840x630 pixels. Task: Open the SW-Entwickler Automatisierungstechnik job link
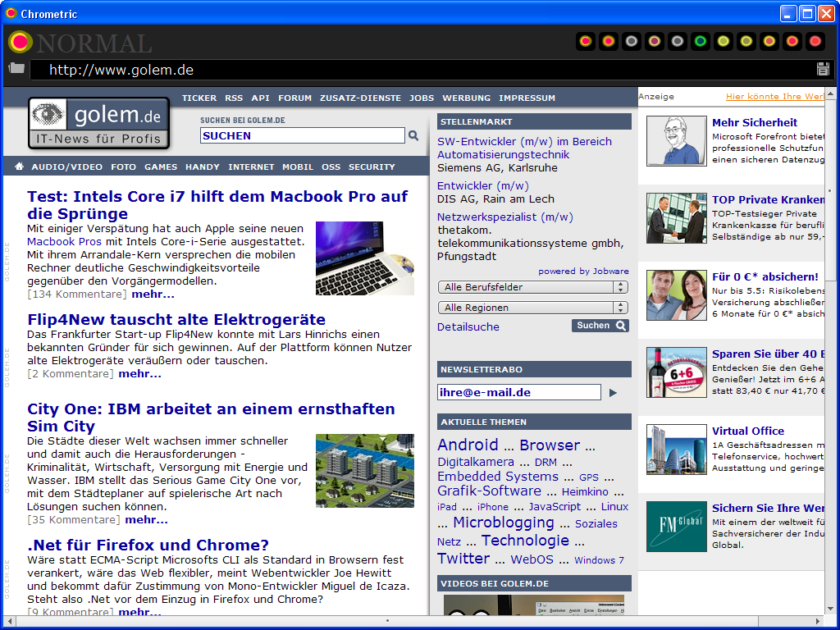coord(524,148)
